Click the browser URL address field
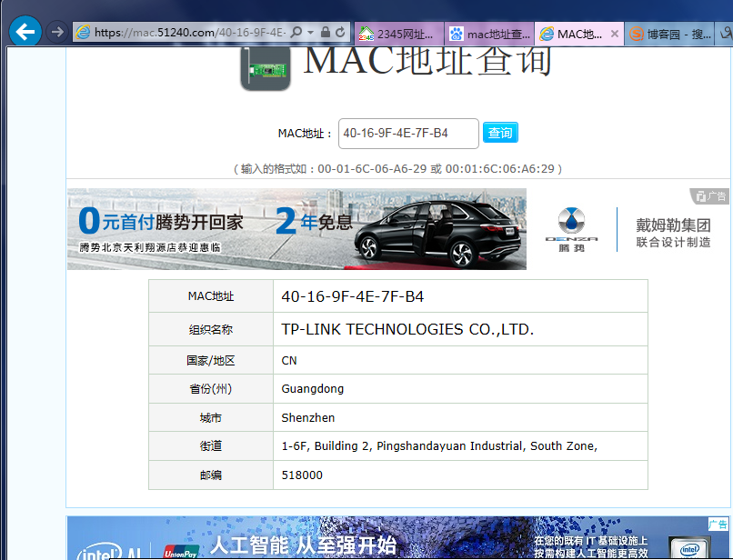This screenshot has width=733, height=560. tap(190, 32)
